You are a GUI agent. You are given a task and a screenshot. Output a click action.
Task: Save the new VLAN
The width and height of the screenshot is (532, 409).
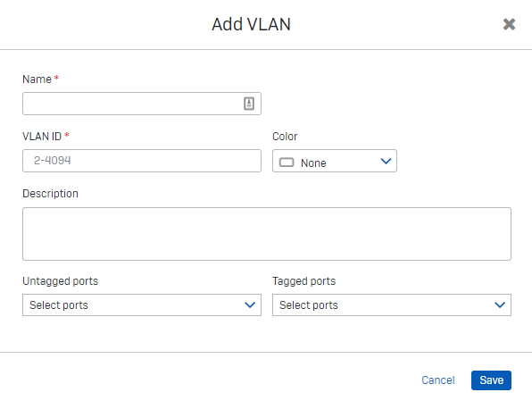491,380
